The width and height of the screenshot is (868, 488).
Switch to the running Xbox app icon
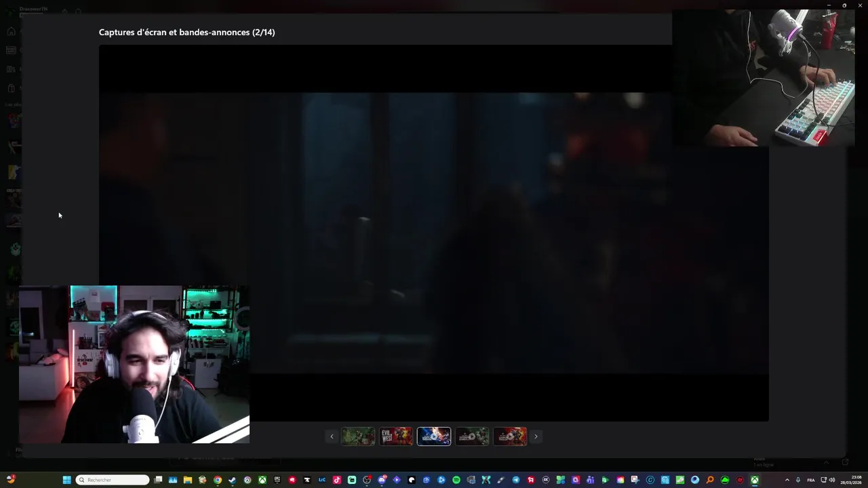pos(754,480)
